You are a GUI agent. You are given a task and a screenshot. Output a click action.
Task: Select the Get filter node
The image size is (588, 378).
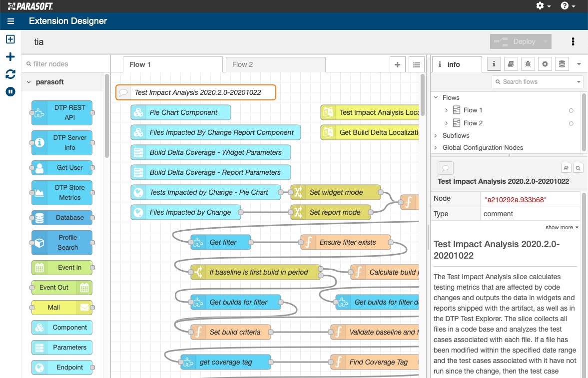coord(221,242)
